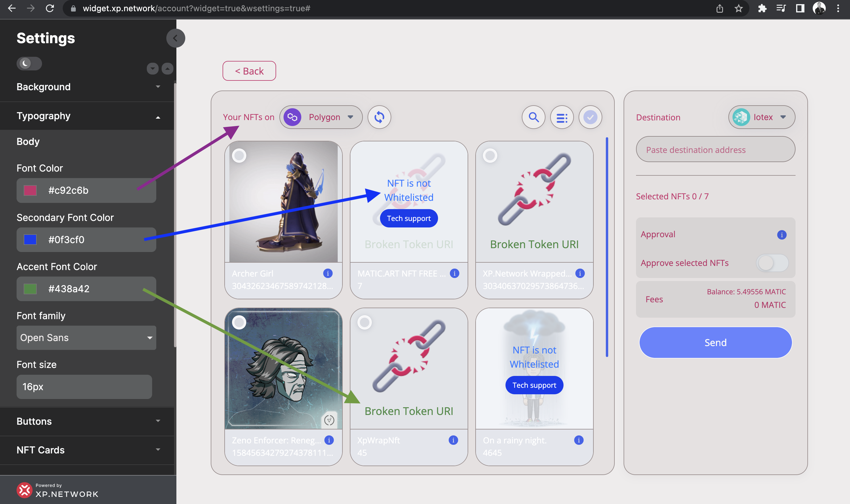Enable Approve selected NFTs toggle
The height and width of the screenshot is (504, 850).
coord(772,263)
